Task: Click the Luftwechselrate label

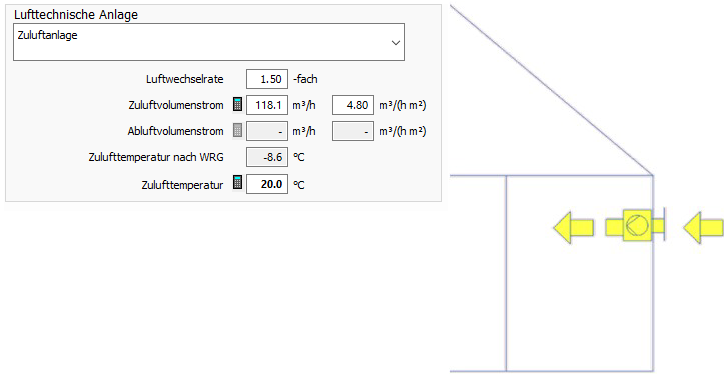Action: coord(185,79)
